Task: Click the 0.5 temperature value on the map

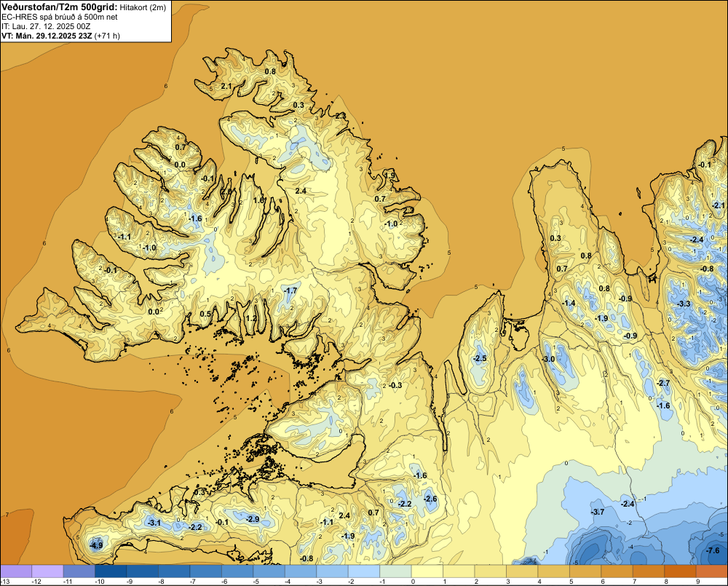Action: (x=205, y=314)
